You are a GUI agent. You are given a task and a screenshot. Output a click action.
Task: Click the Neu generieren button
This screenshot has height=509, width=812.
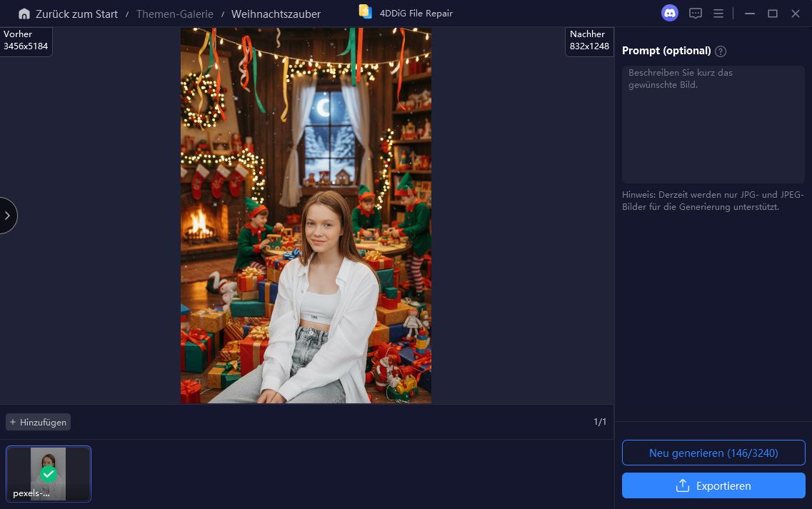point(713,453)
